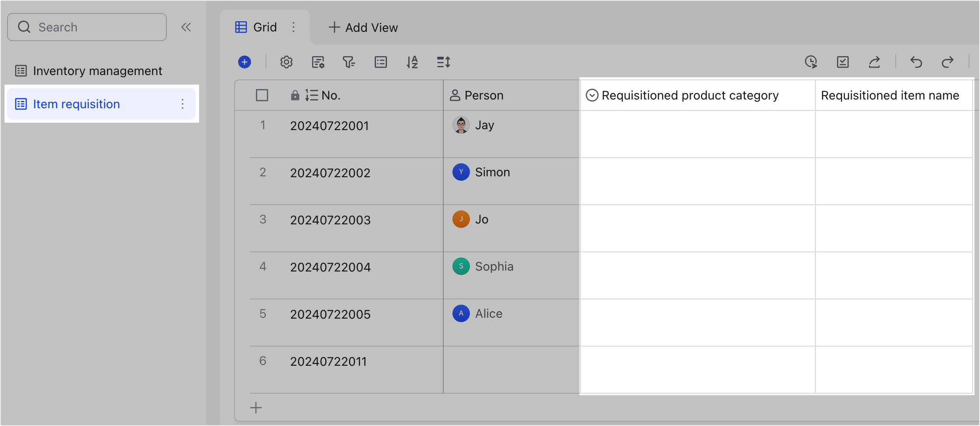Open the grid settings gear icon
980x426 pixels.
click(x=286, y=62)
